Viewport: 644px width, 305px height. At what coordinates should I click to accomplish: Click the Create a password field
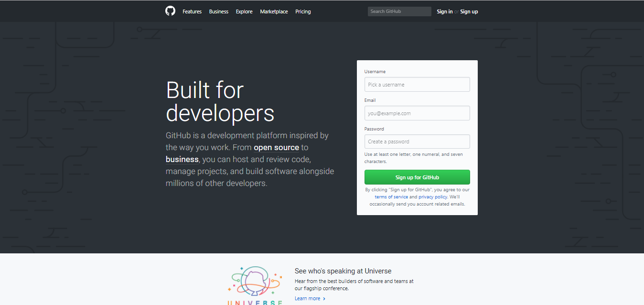point(417,142)
